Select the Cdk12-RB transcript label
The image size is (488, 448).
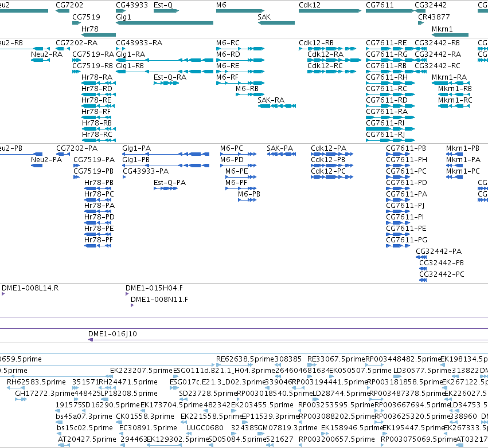pyautogui.click(x=316, y=42)
